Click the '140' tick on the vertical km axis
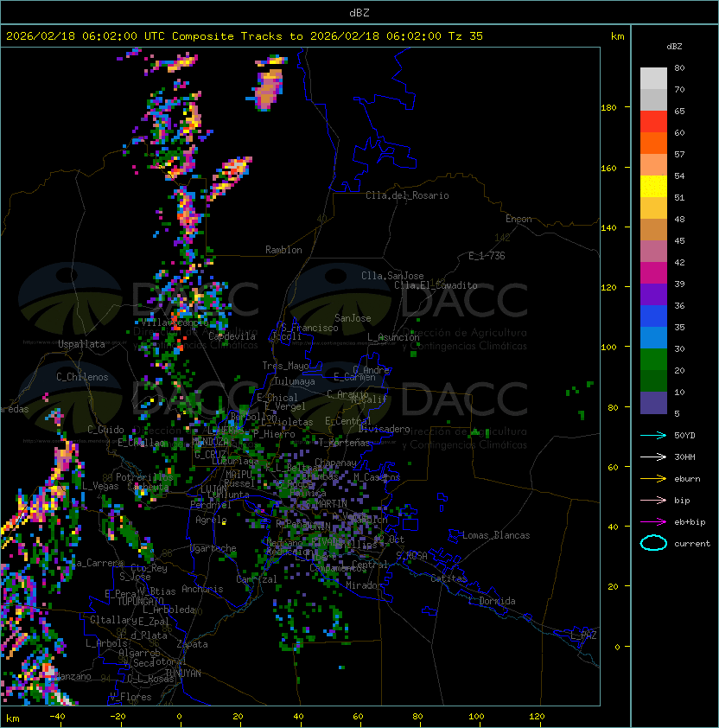The width and height of the screenshot is (719, 728). (x=608, y=227)
